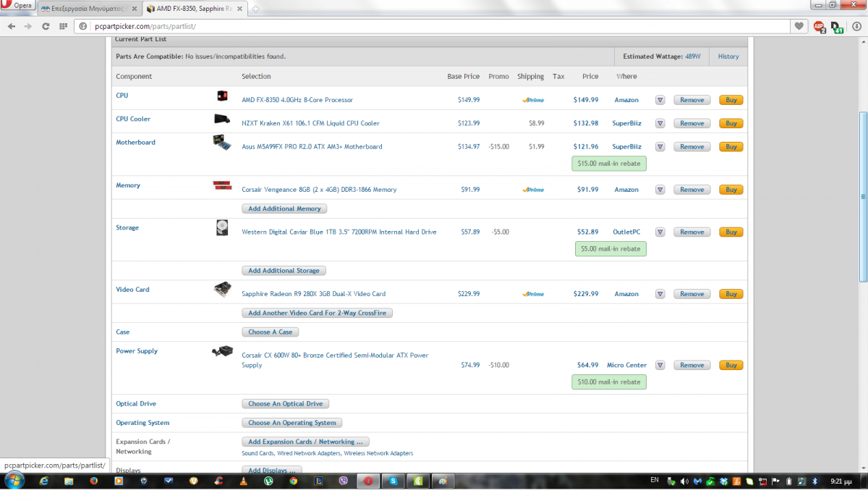Expand price options dropdown for Power Supply row
The height and width of the screenshot is (501, 868).
click(x=660, y=365)
